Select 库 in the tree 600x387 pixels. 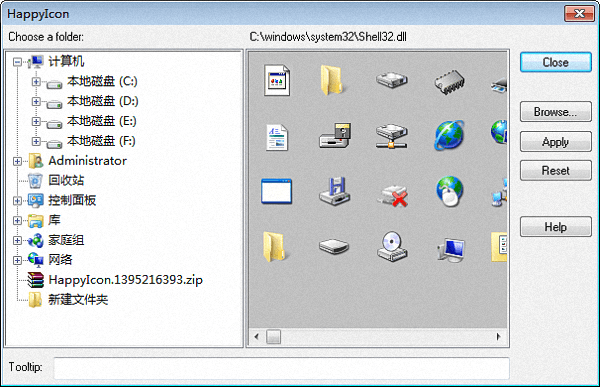(54, 220)
